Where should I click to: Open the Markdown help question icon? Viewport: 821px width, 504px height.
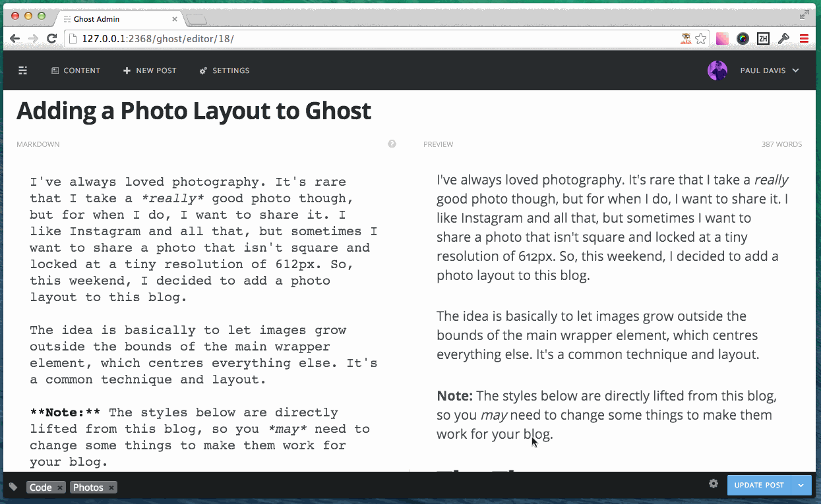click(392, 144)
